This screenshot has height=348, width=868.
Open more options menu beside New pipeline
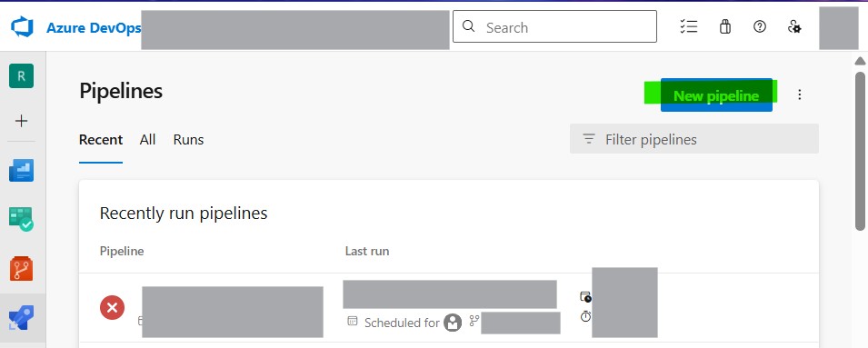click(799, 94)
